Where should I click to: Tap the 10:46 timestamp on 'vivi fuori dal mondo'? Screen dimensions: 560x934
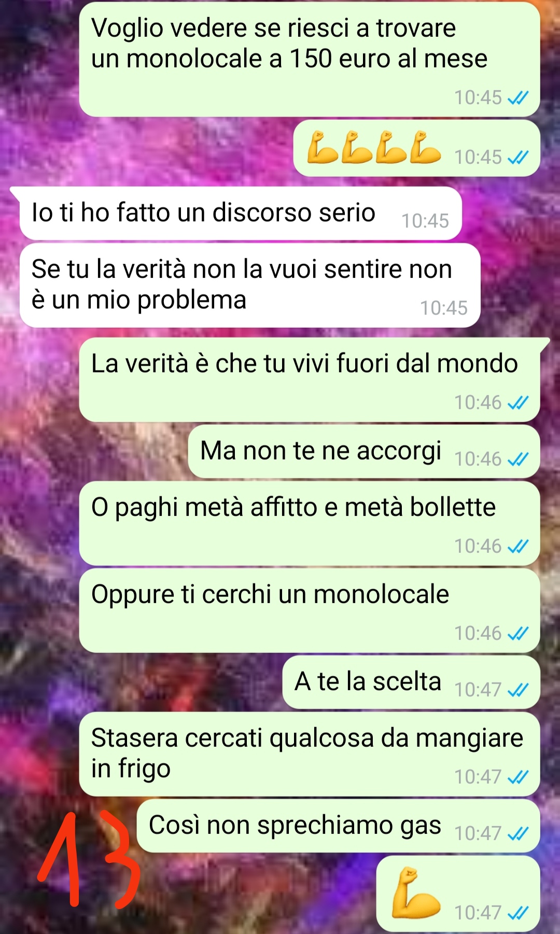478,402
